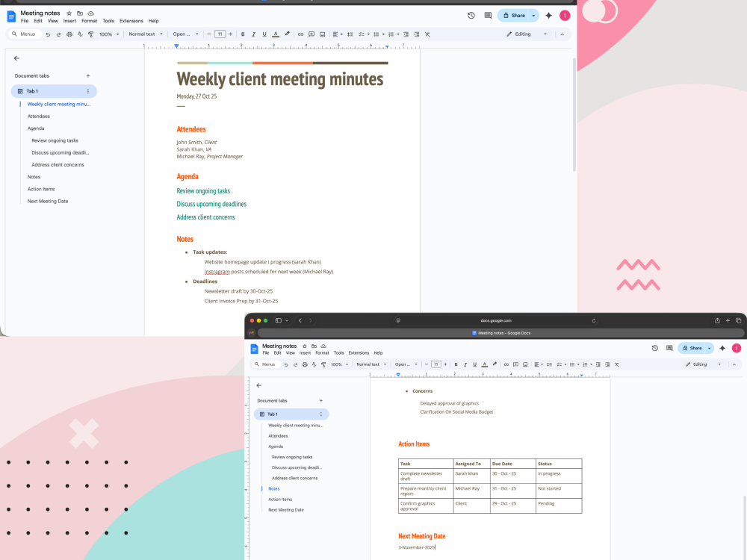747x560 pixels.
Task: Print the document from the upper window toolbar
Action: pos(69,34)
